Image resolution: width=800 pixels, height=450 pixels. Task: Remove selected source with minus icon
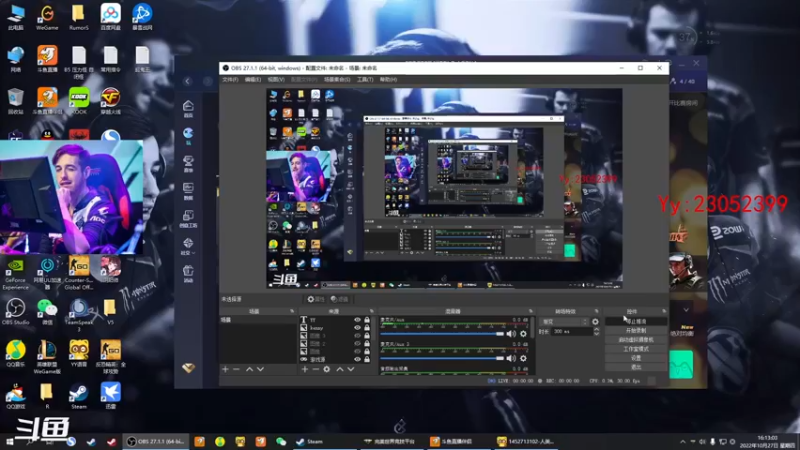click(315, 369)
